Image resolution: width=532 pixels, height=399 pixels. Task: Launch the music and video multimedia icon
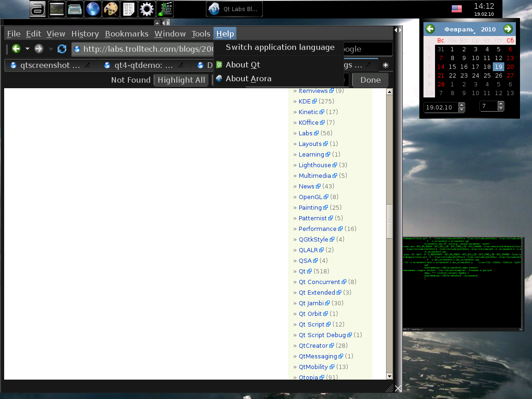click(x=165, y=9)
